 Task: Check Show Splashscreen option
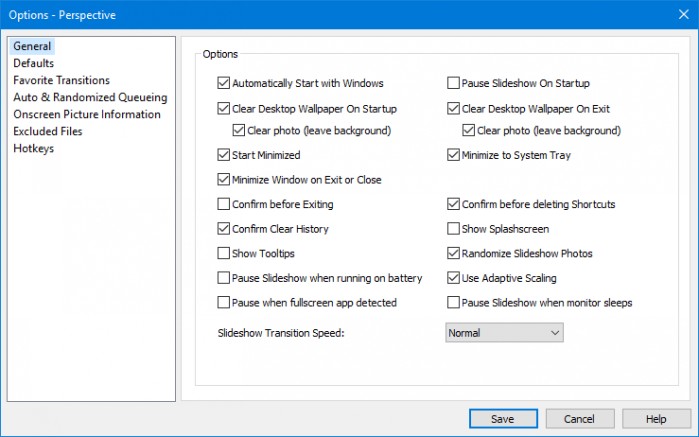coord(453,229)
